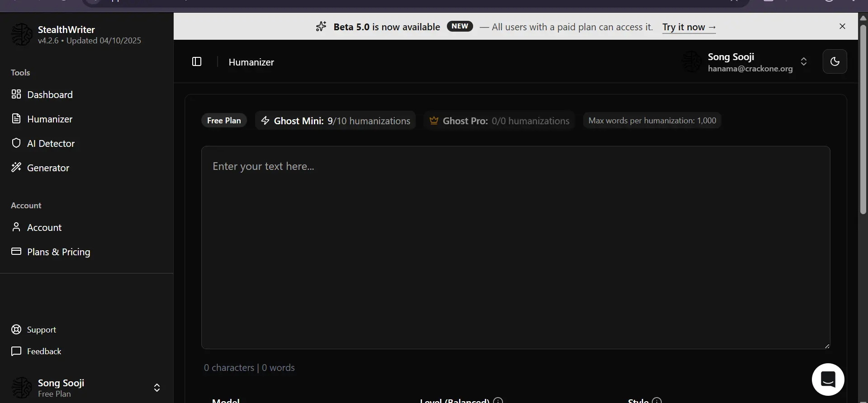
Task: Click the Plans & Pricing card icon
Action: (x=16, y=251)
